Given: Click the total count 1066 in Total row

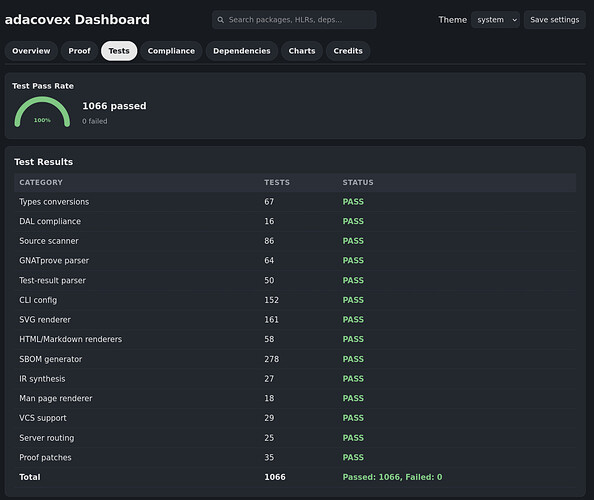Looking at the screenshot, I should [275, 477].
